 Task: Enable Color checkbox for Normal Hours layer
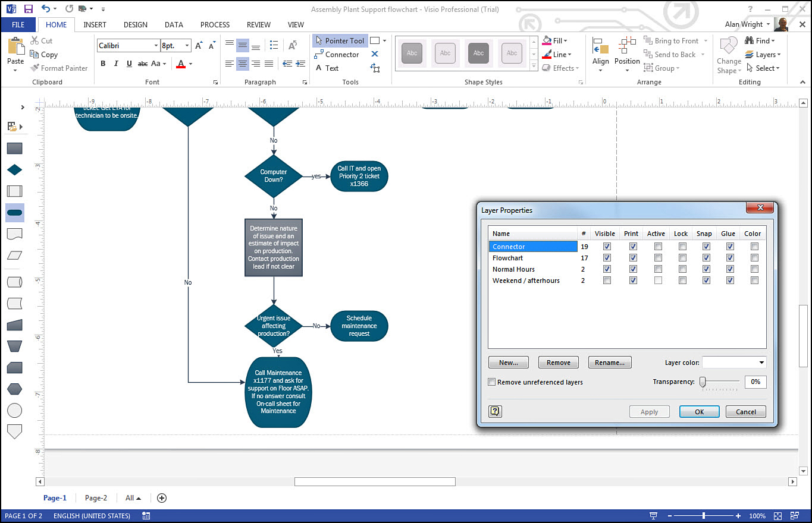(x=754, y=269)
